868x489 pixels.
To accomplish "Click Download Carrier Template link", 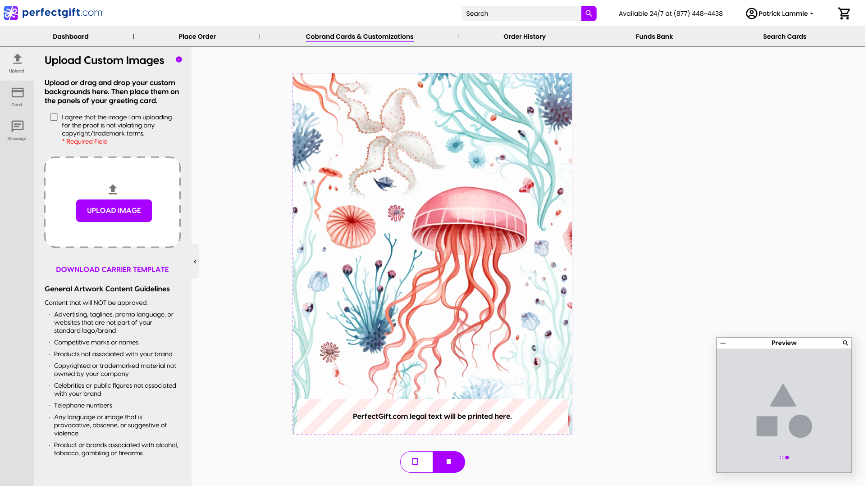I will coord(112,269).
